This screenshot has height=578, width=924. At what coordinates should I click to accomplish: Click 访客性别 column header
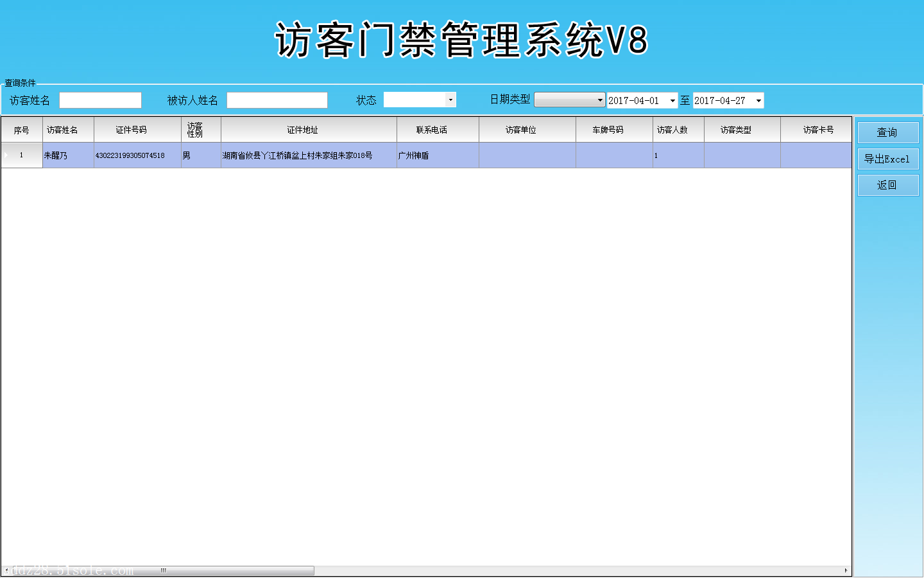[x=201, y=130]
